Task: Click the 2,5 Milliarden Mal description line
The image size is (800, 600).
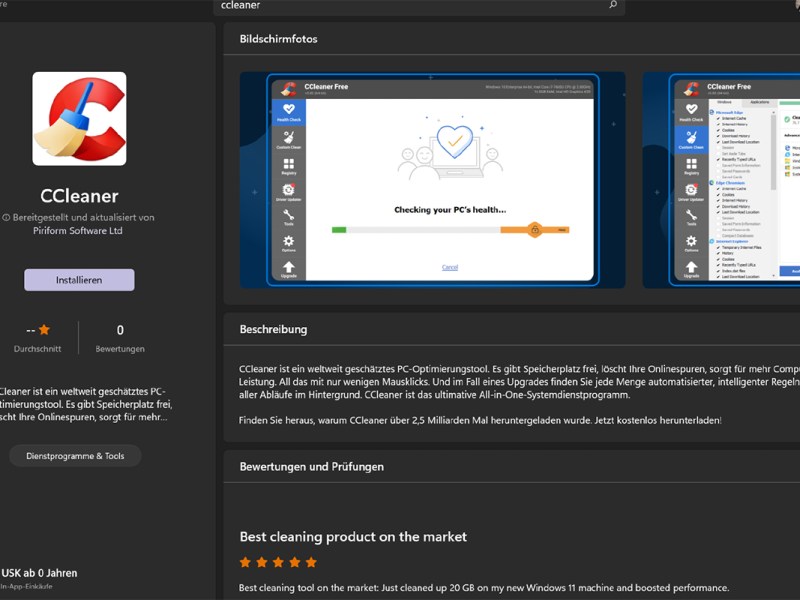Action: point(480,420)
